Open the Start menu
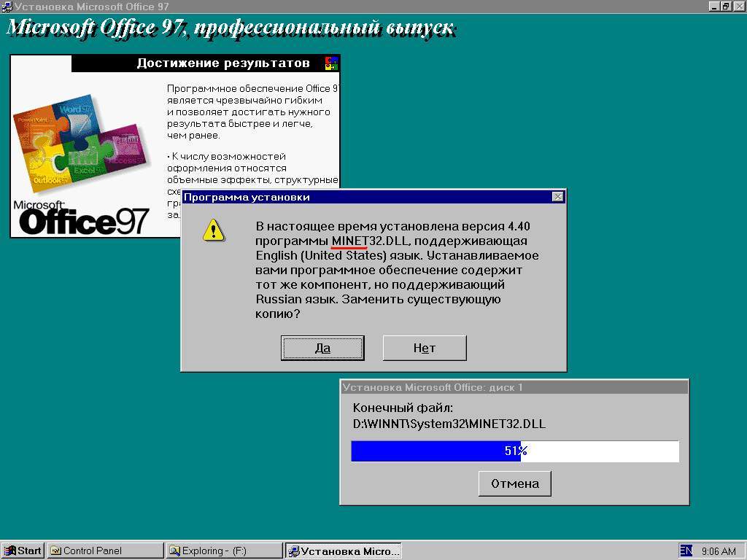The image size is (747, 560). [x=23, y=551]
